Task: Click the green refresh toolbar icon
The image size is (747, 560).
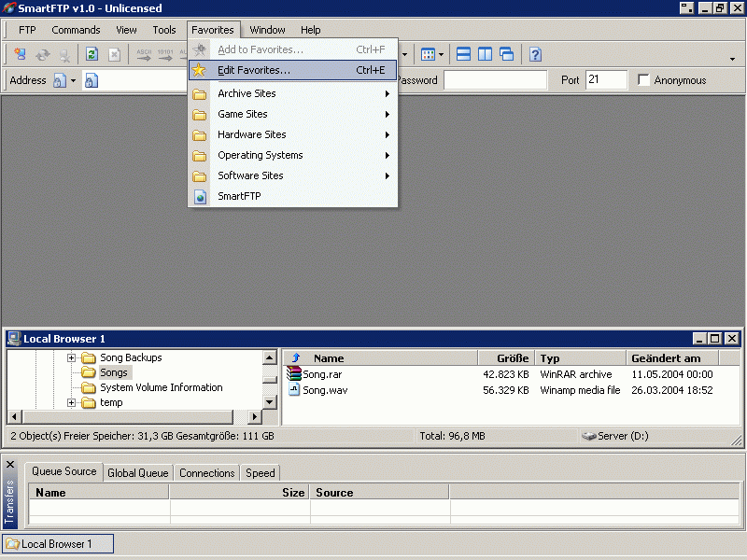Action: (x=92, y=55)
